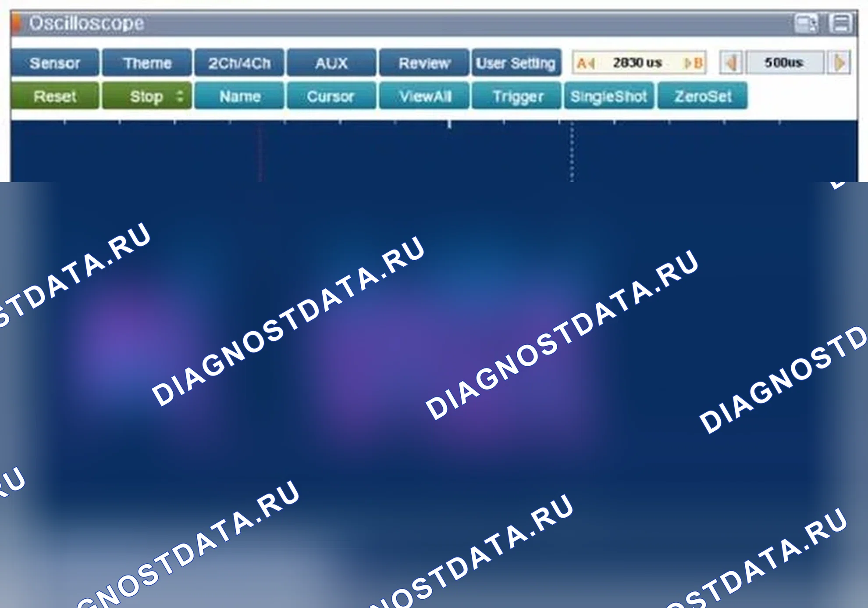The image size is (868, 608).
Task: Open the Trigger settings
Action: pyautogui.click(x=516, y=96)
